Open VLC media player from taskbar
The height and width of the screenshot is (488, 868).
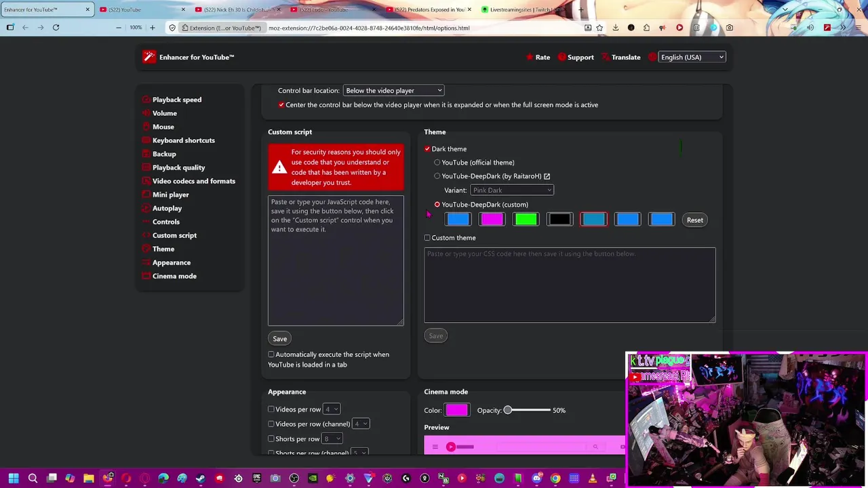point(592,479)
